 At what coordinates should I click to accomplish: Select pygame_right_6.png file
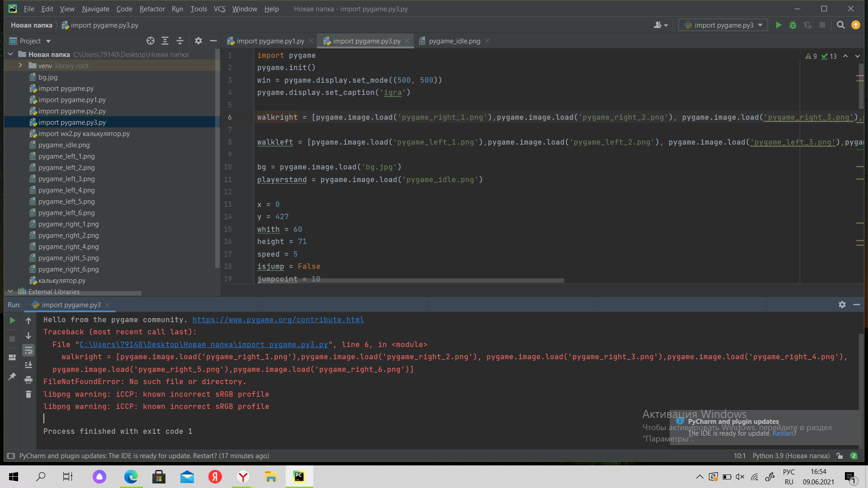[x=68, y=269]
